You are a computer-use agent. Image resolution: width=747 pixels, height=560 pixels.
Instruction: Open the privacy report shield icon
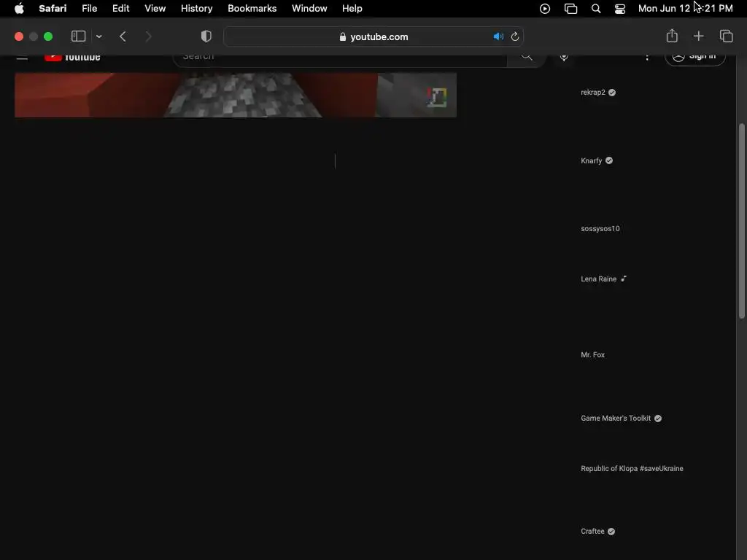click(x=206, y=36)
